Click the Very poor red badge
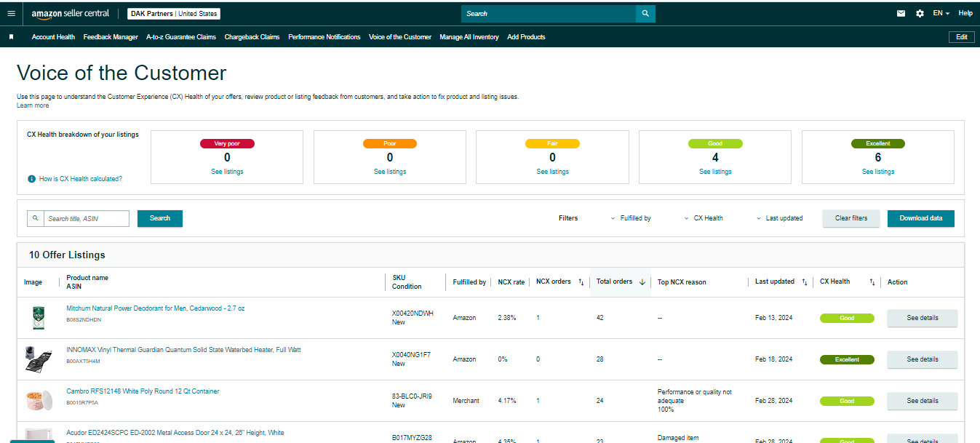980x443 pixels. click(227, 144)
